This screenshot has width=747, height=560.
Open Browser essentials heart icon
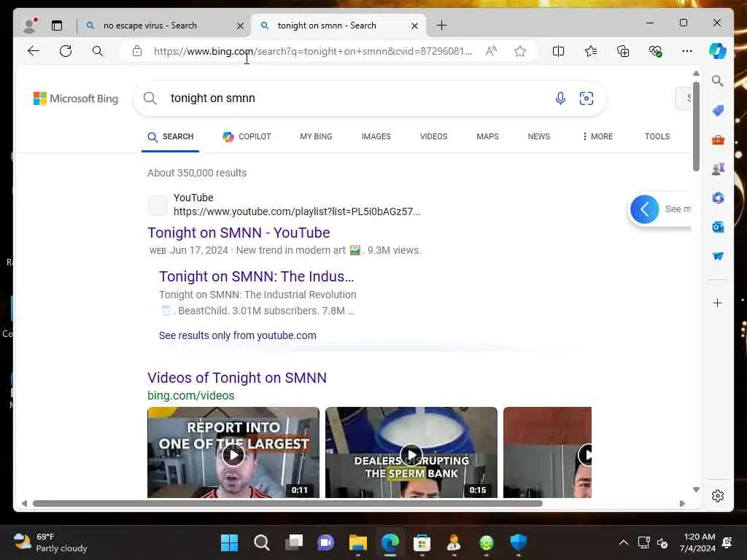(x=656, y=51)
